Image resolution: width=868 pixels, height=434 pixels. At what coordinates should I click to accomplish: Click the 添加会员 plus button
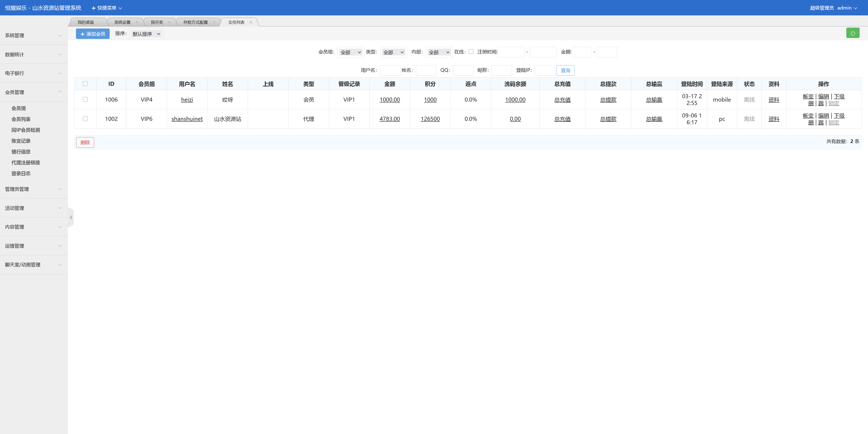tap(93, 34)
